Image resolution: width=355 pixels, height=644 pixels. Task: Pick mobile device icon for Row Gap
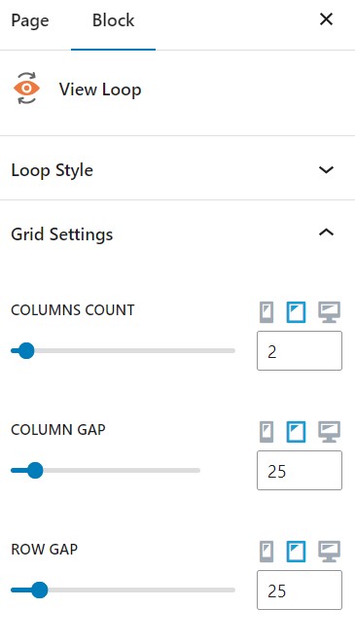point(266,552)
